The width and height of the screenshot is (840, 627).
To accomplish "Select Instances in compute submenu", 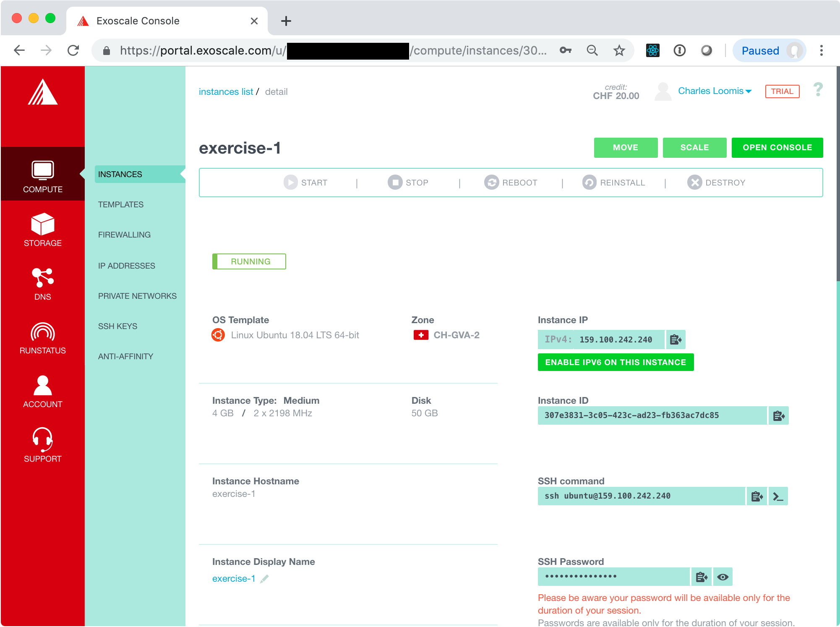I will (x=140, y=174).
